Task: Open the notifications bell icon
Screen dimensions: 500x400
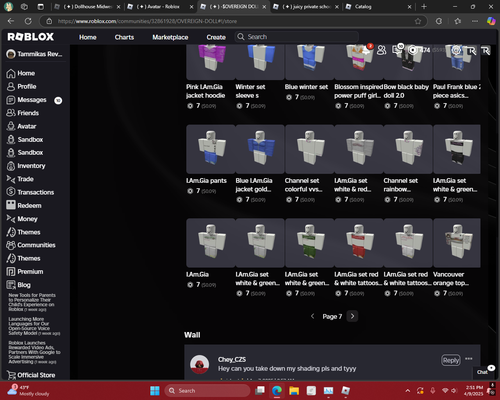Action: 366,50
